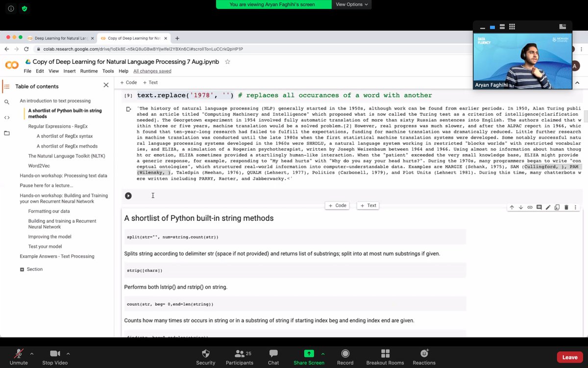Open Participants panel in Zoom
This screenshot has width=588, height=368.
240,357
